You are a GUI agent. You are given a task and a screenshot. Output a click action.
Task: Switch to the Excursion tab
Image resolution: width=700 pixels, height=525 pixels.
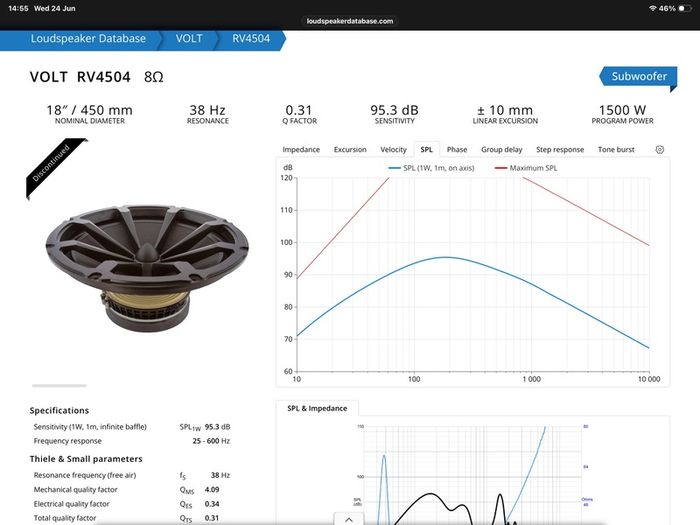[350, 150]
